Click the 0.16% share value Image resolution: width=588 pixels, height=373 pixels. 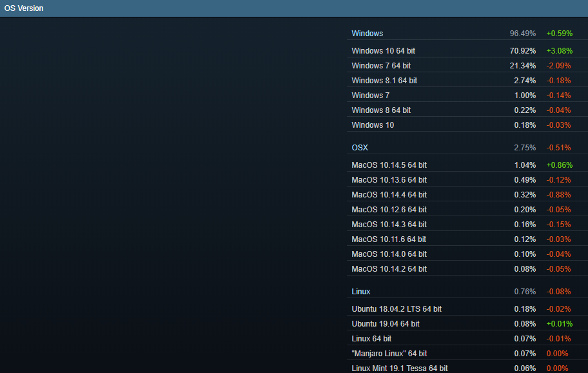click(x=525, y=224)
